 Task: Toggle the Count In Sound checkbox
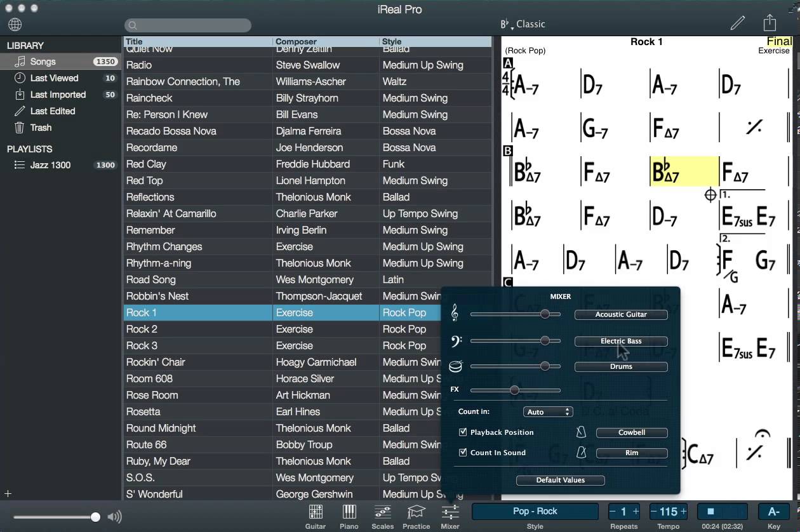click(x=463, y=453)
